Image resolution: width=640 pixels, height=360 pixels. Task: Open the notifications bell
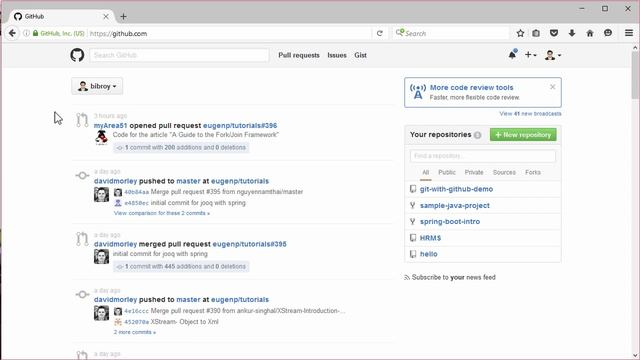click(512, 54)
